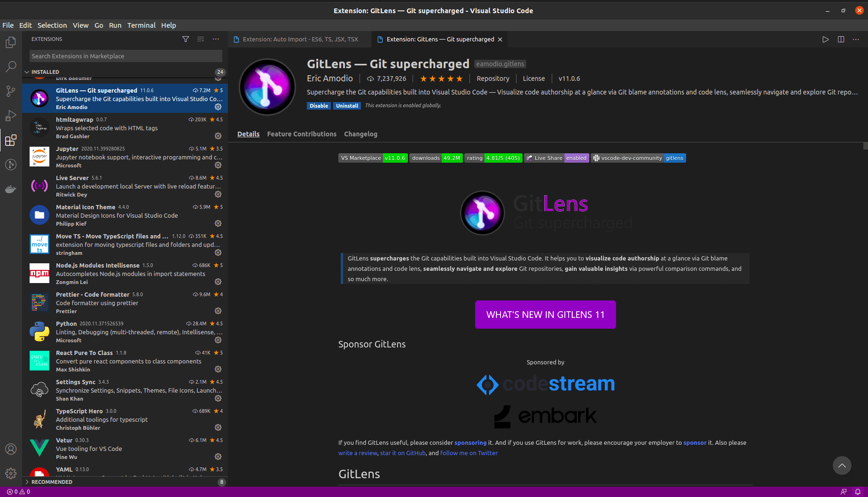The image size is (868, 497).
Task: Click manage gear for Live Server extension
Action: [x=218, y=194]
